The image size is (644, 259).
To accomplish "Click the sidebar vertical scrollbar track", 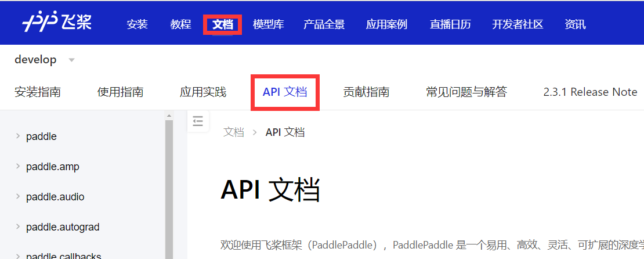I will [169, 189].
